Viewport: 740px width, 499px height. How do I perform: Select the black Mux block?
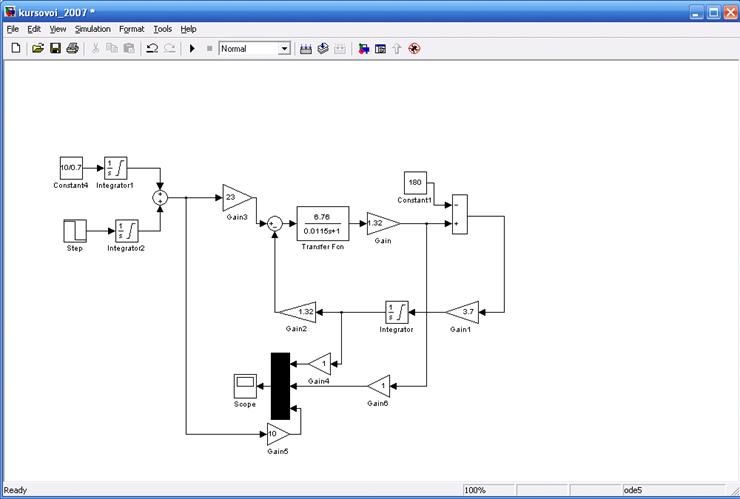280,385
